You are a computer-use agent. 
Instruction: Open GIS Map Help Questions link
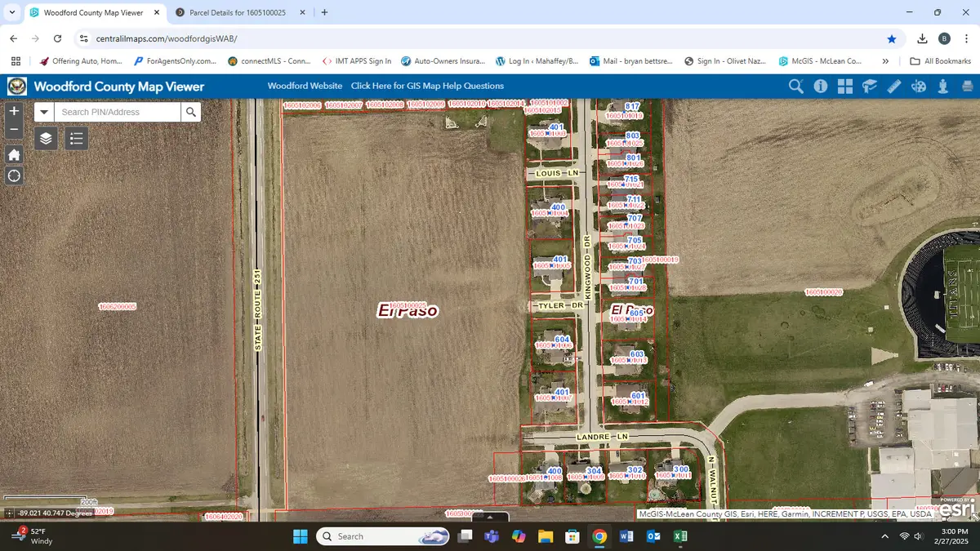click(428, 86)
